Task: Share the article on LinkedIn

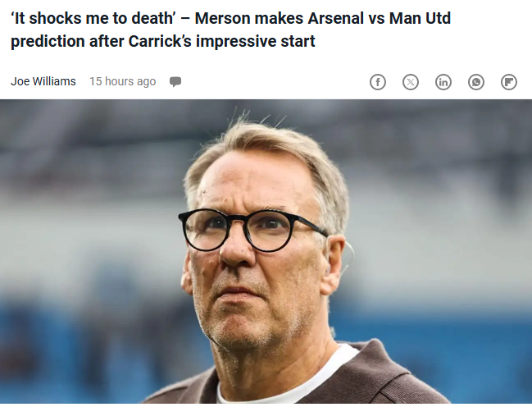Action: 443,82
